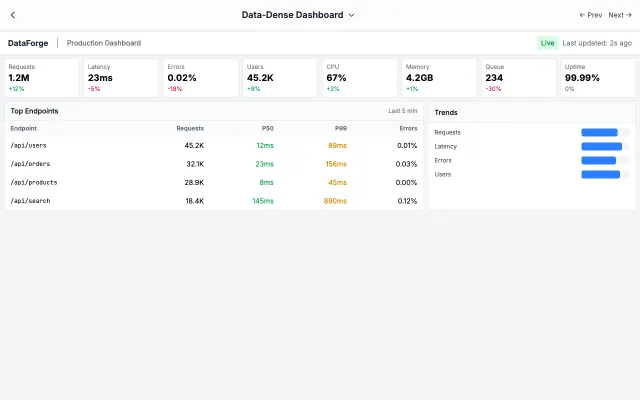The height and width of the screenshot is (400, 640).
Task: Select the /api/search endpoint row
Action: (214, 201)
